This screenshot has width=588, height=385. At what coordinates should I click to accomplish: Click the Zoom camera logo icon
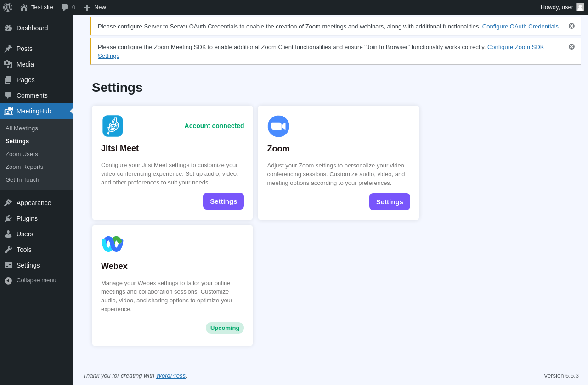pos(278,126)
